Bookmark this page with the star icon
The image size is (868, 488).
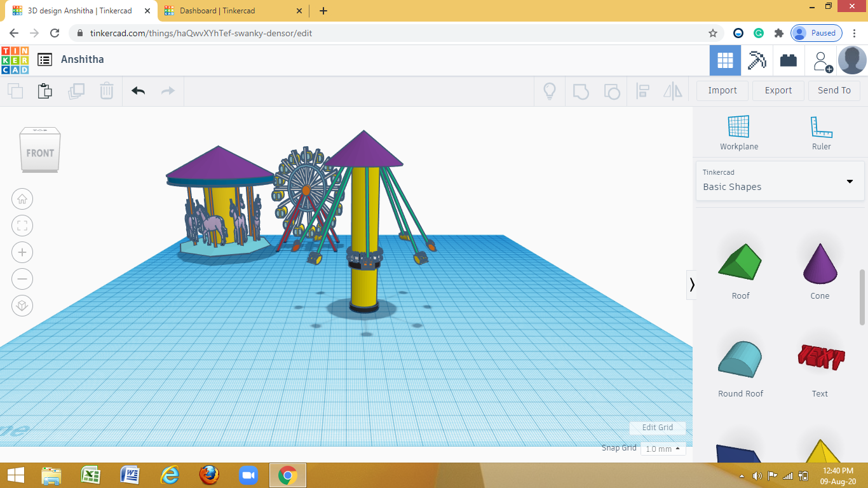tap(713, 33)
